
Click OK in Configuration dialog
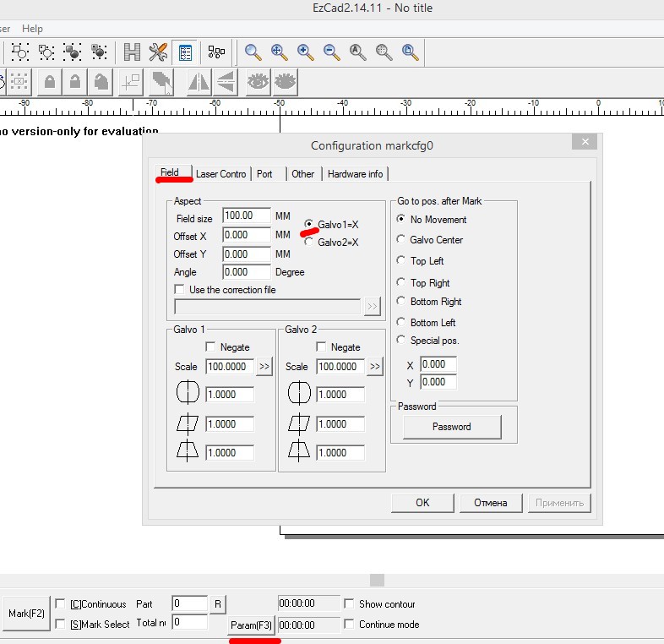422,503
